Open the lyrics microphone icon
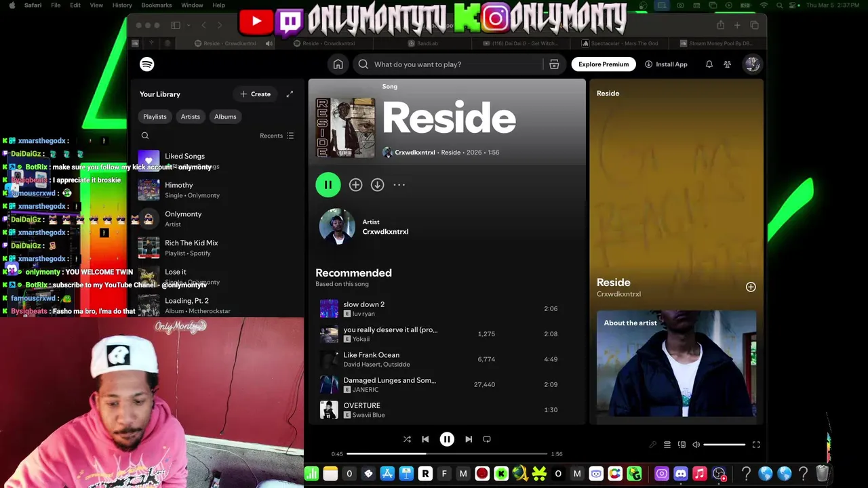The height and width of the screenshot is (488, 868). [x=652, y=445]
